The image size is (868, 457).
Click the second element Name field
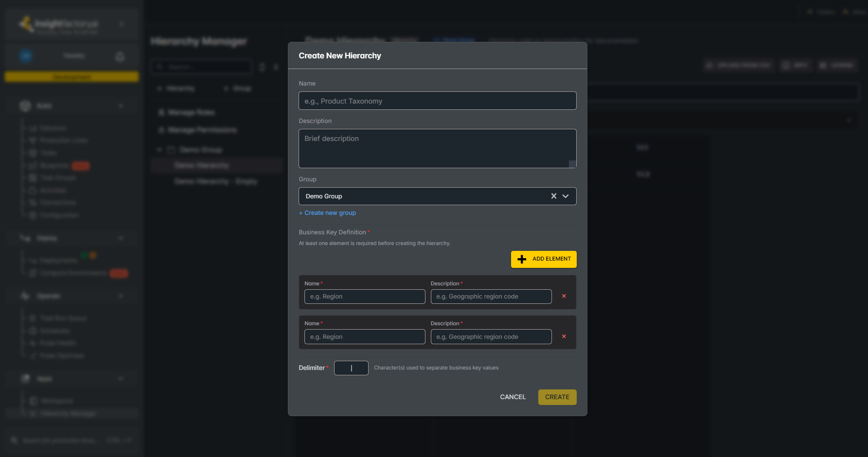tap(365, 336)
